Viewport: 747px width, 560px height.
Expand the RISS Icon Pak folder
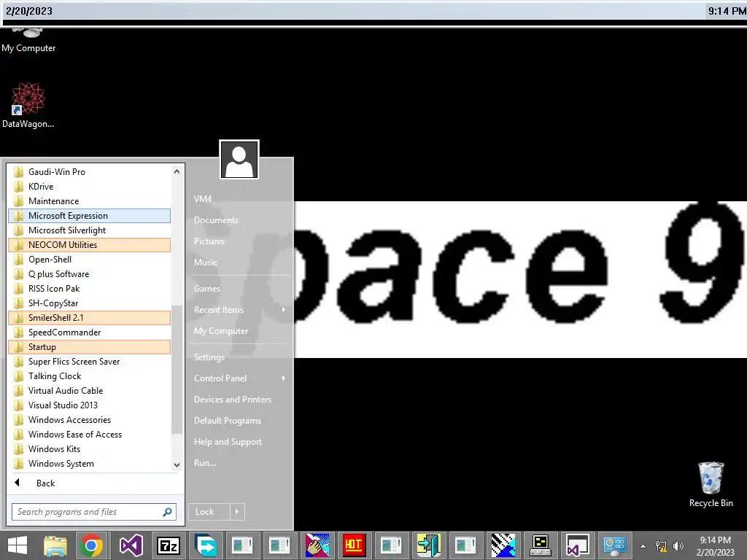[90, 289]
